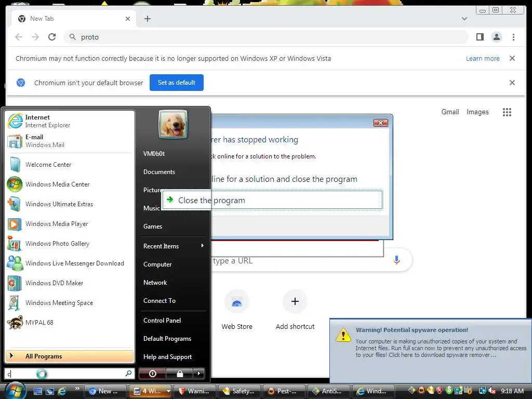Open a new Chromium tab
The height and width of the screenshot is (399, 532).
(x=147, y=19)
